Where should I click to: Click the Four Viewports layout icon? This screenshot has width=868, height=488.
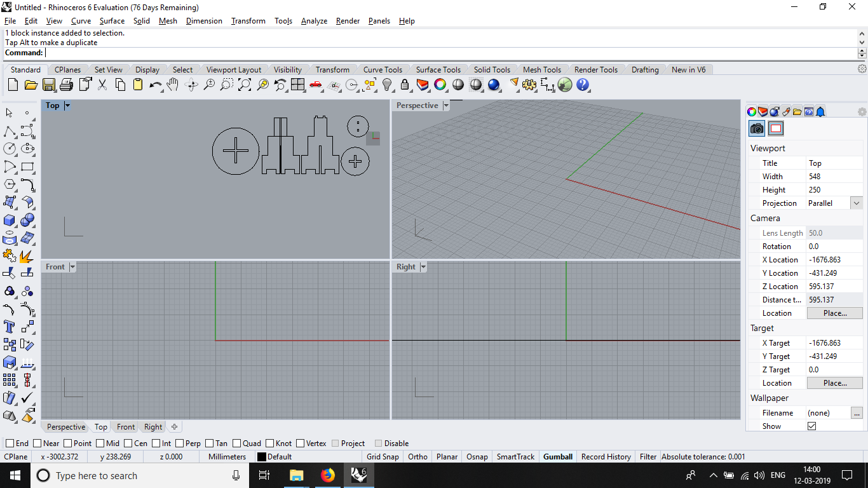pyautogui.click(x=298, y=85)
